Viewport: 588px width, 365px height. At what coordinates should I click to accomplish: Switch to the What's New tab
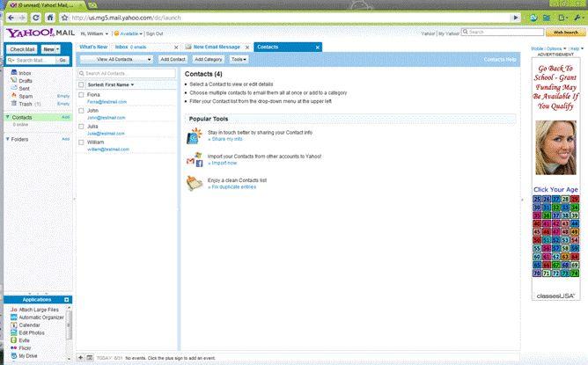click(x=93, y=46)
